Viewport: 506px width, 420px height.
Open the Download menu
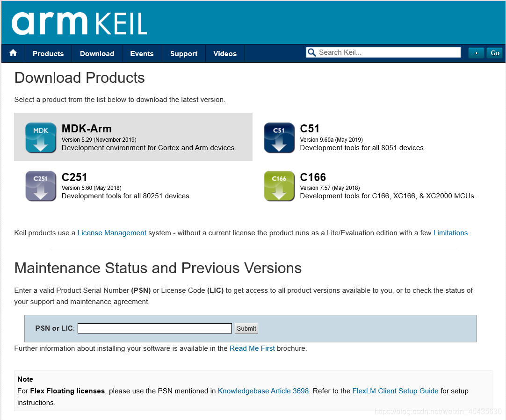pos(97,54)
